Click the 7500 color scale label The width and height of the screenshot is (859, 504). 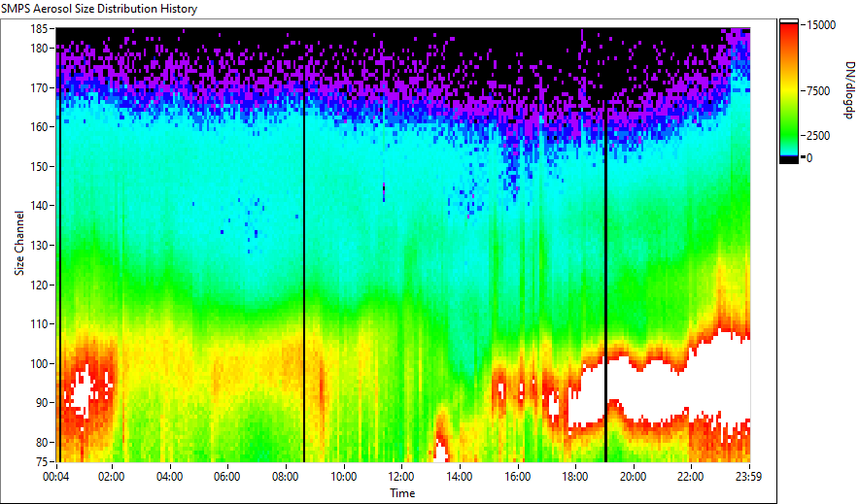[x=818, y=91]
